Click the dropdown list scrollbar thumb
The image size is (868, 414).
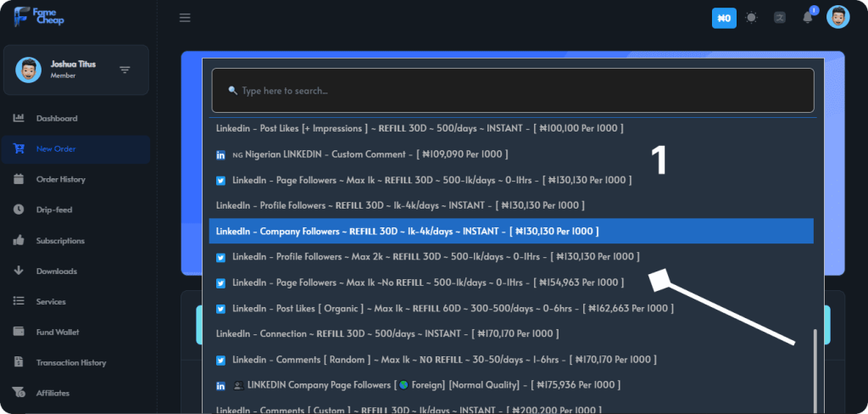[x=815, y=372]
